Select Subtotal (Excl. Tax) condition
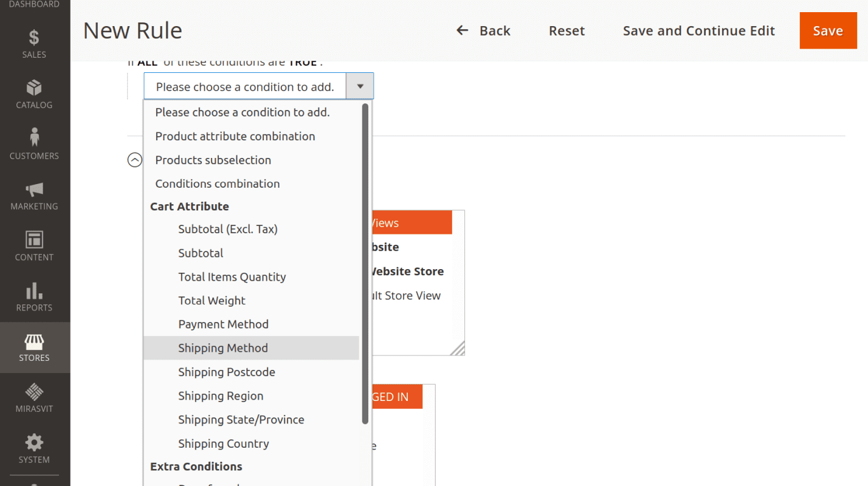 [252, 229]
